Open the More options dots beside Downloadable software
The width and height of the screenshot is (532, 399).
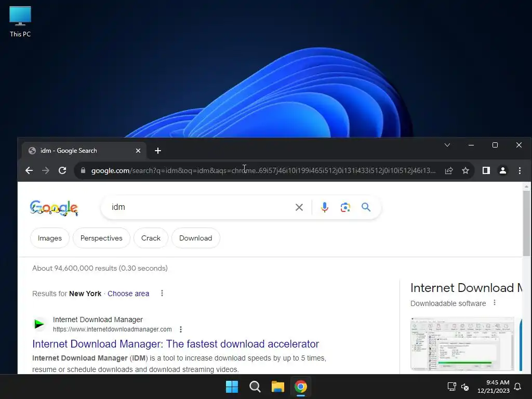[x=495, y=302]
